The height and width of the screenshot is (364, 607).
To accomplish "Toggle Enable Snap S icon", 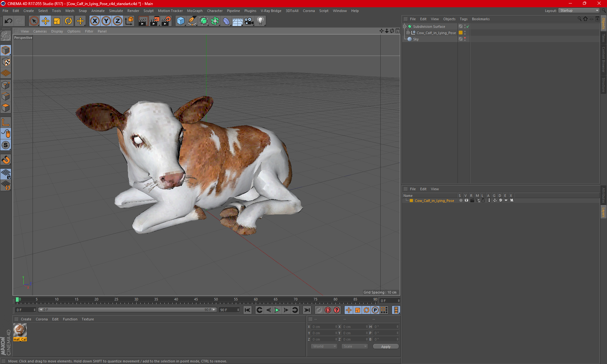I will click(6, 145).
